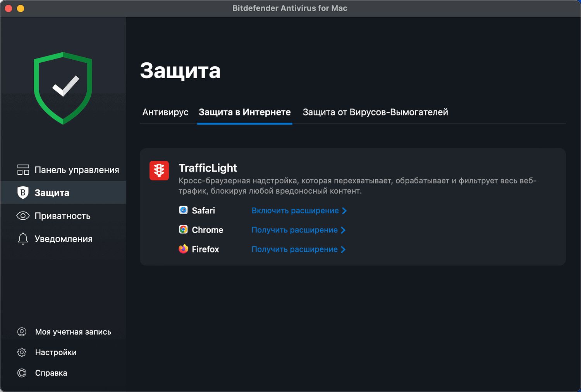Click the bell icon beside Уведомления
This screenshot has width=581, height=392.
pyautogui.click(x=23, y=239)
